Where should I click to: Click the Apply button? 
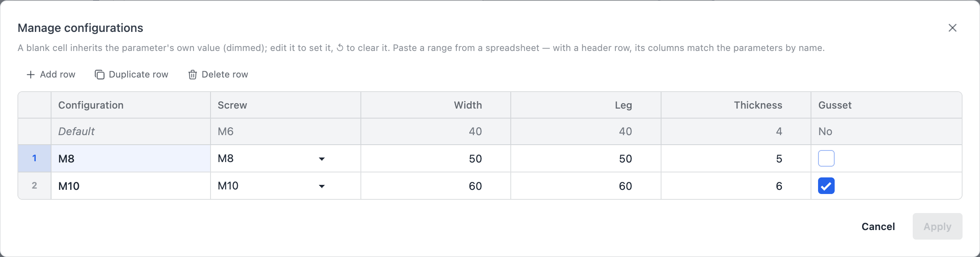(x=937, y=226)
